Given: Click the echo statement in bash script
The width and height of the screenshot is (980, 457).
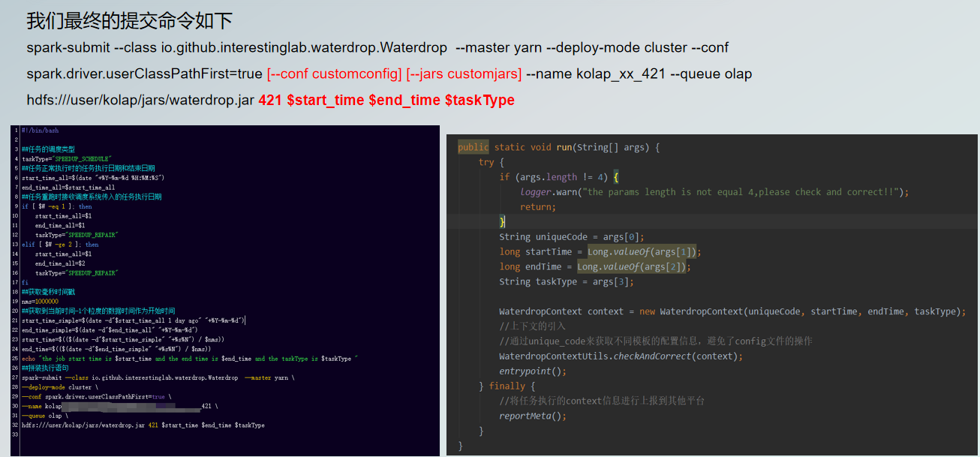Looking at the screenshot, I should click(x=188, y=359).
